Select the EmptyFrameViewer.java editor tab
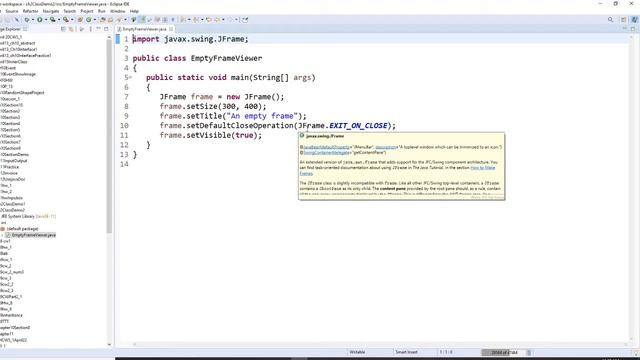Screen dimensions: 640x360 click(x=144, y=29)
